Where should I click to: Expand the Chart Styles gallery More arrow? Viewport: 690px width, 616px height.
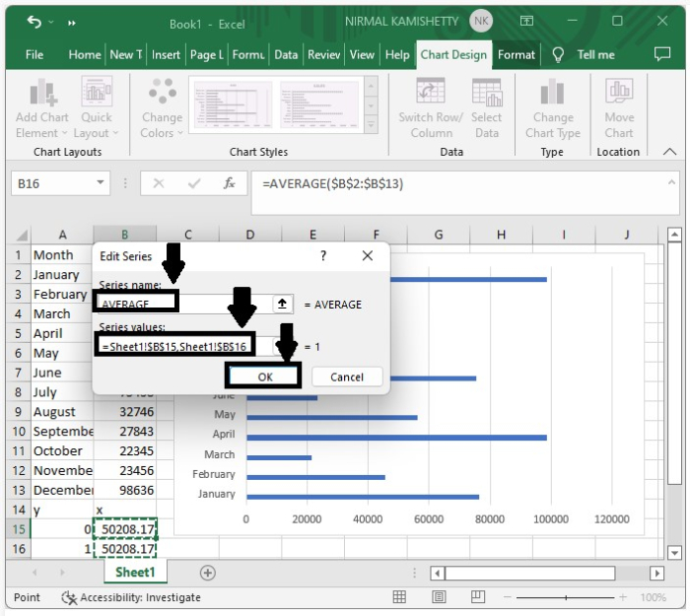pyautogui.click(x=371, y=125)
